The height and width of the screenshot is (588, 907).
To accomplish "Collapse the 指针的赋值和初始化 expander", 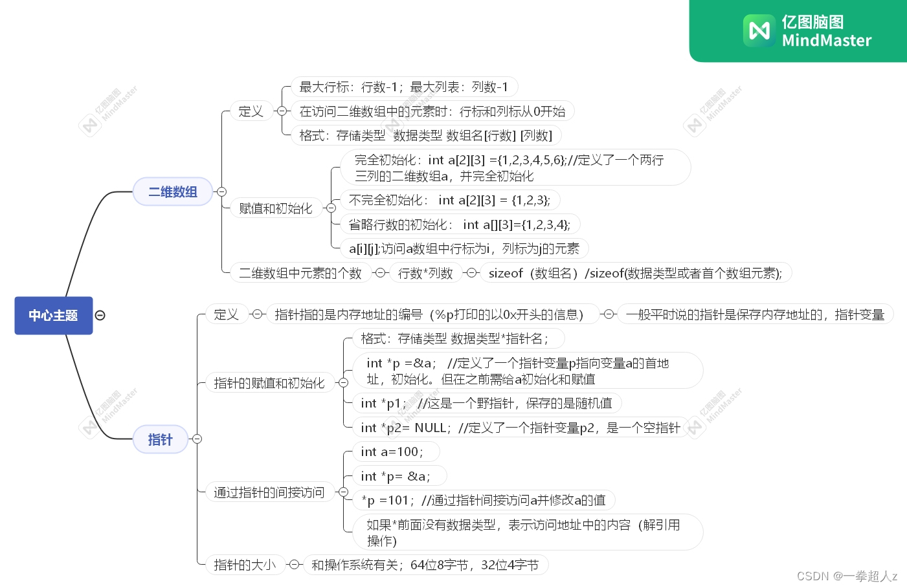I will 343,383.
